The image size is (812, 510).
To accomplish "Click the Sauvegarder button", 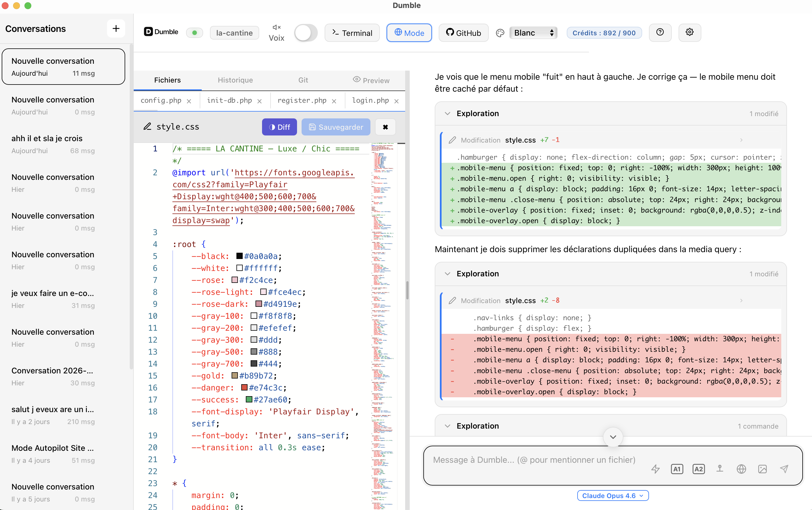I will (x=335, y=127).
